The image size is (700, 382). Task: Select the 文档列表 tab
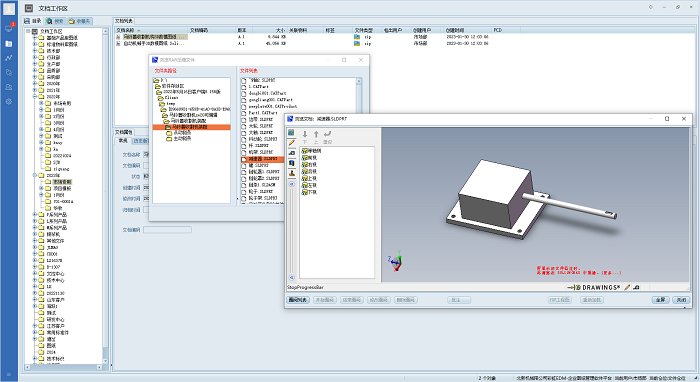coord(124,21)
